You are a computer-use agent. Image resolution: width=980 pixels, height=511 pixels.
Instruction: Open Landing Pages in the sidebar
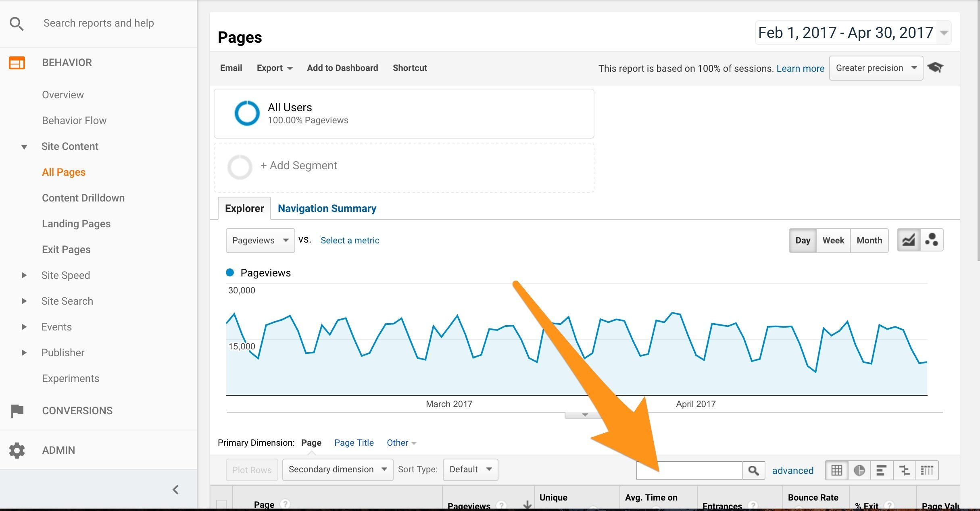click(x=76, y=224)
